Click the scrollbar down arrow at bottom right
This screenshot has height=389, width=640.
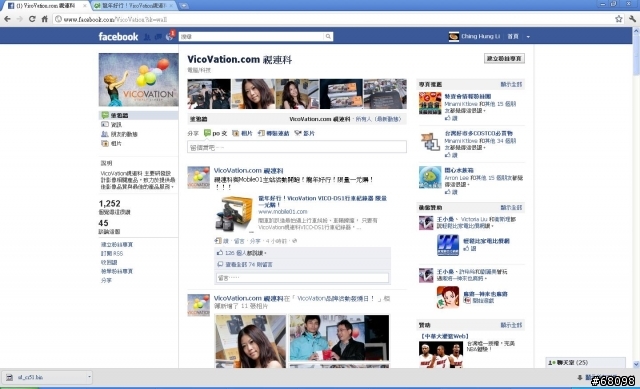636,364
